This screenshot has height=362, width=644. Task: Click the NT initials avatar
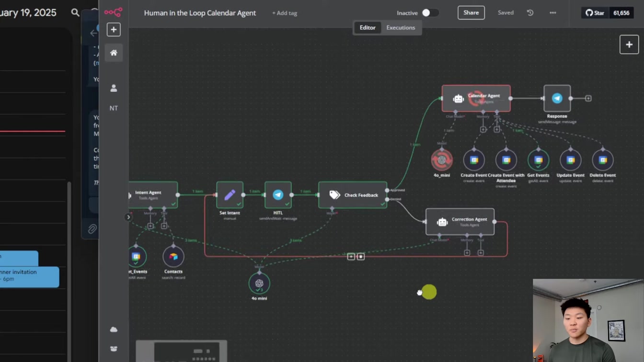tap(114, 108)
